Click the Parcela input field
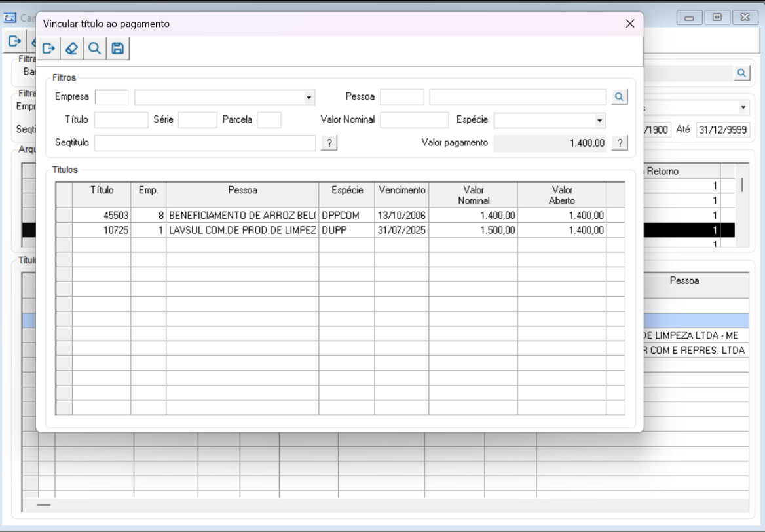 pyautogui.click(x=269, y=120)
